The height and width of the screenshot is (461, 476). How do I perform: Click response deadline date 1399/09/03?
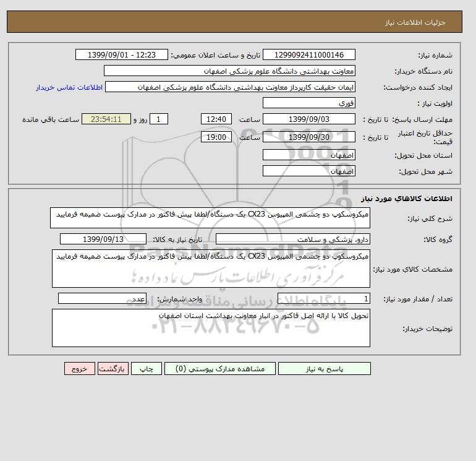point(308,119)
